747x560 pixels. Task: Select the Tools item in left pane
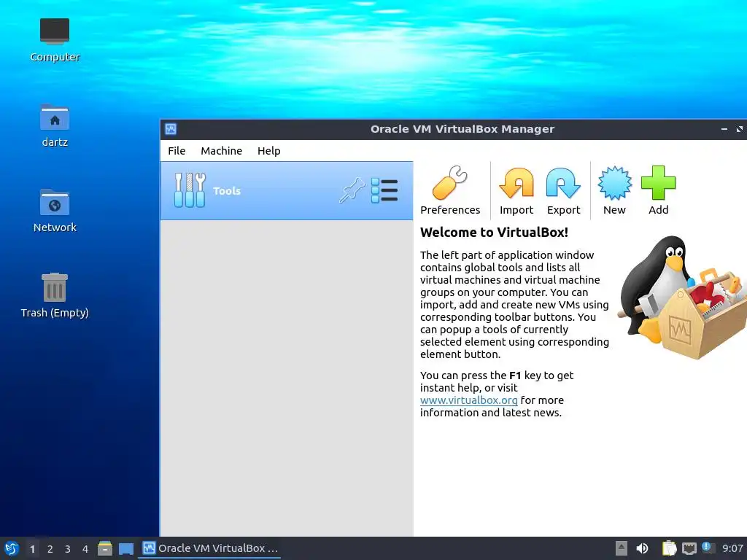[x=287, y=190]
